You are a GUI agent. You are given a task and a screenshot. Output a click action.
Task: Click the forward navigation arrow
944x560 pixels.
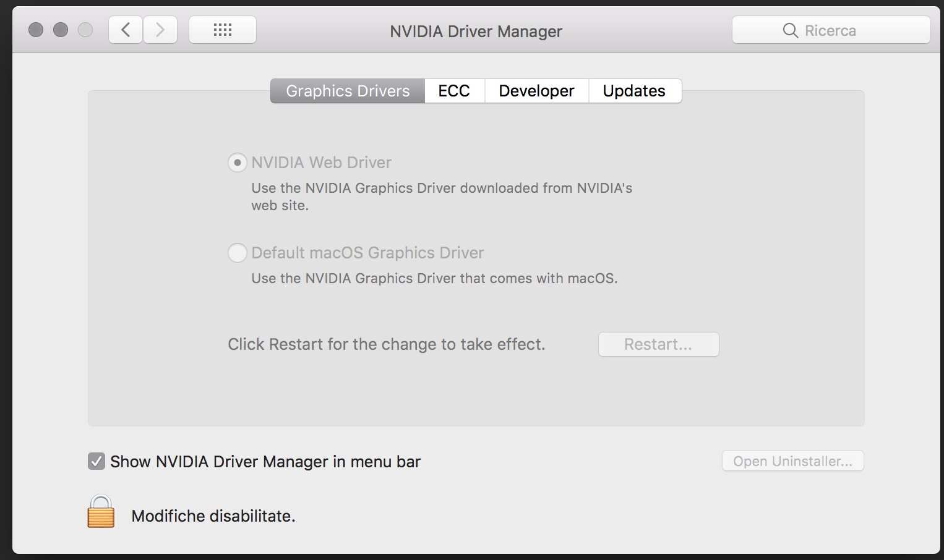coord(160,30)
